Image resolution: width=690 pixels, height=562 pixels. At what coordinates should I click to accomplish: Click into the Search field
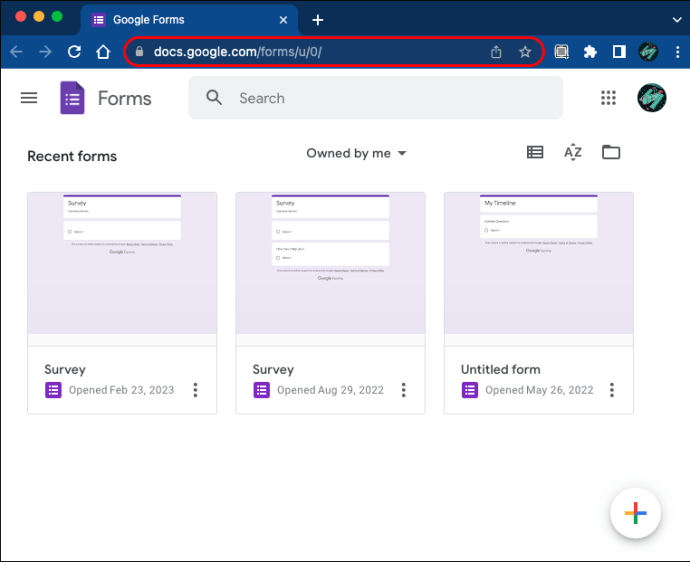[x=390, y=98]
